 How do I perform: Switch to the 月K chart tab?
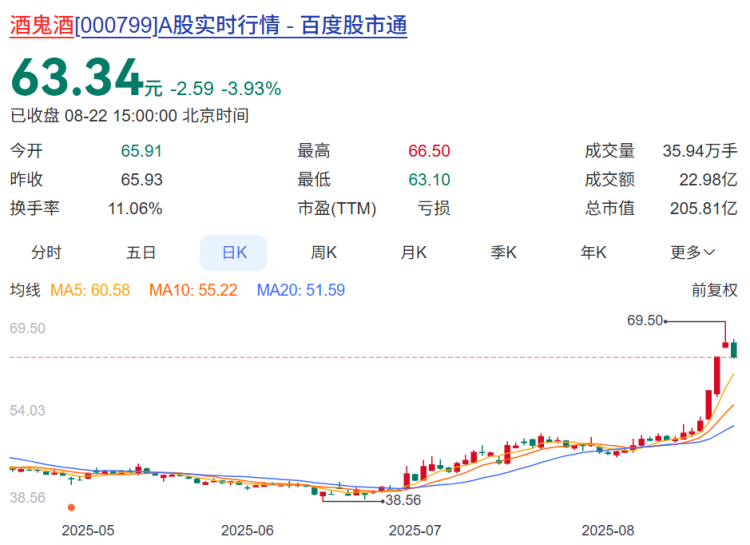tap(414, 252)
